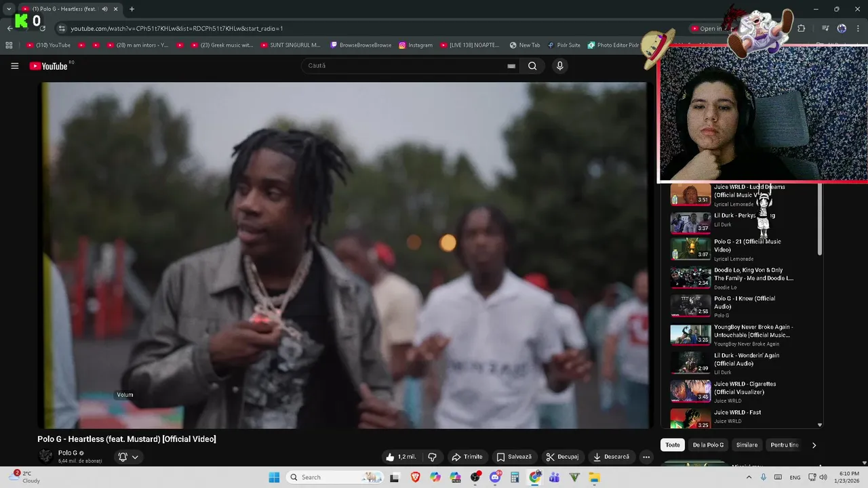Play Juice WRLD - Fast from playlist

tap(741, 418)
